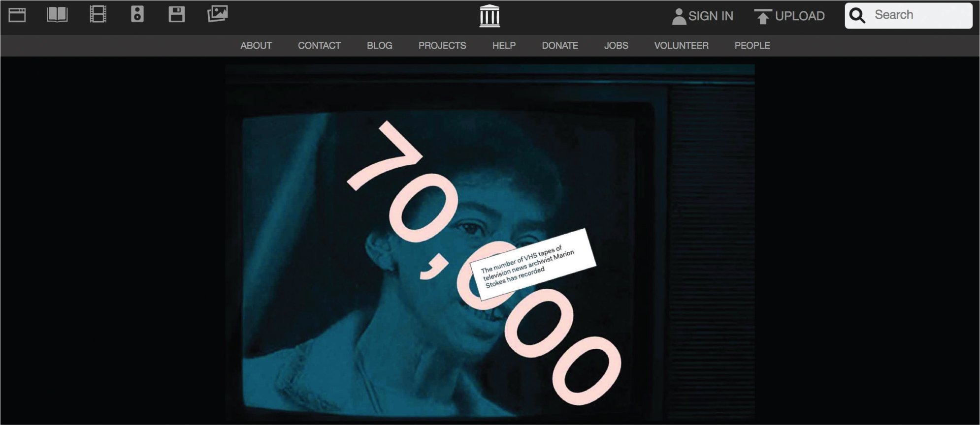
Task: Open the CONTACT menu item
Action: click(319, 46)
